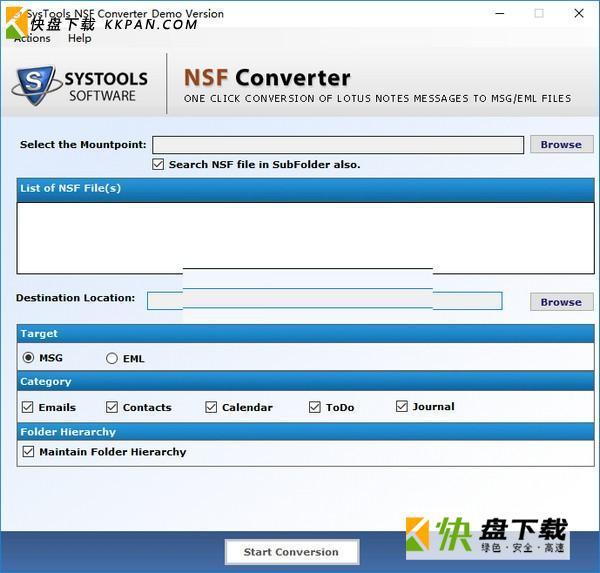Viewport: 600px width, 573px height.
Task: Click the 'Select the Mountpoint:' label
Action: [x=83, y=145]
